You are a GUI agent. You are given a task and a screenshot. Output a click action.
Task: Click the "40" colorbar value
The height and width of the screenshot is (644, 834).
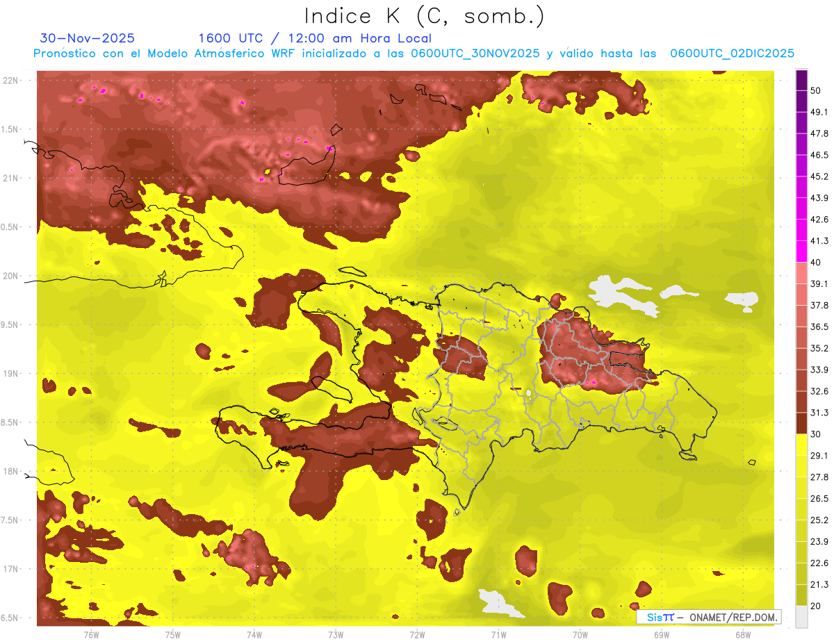tap(816, 262)
